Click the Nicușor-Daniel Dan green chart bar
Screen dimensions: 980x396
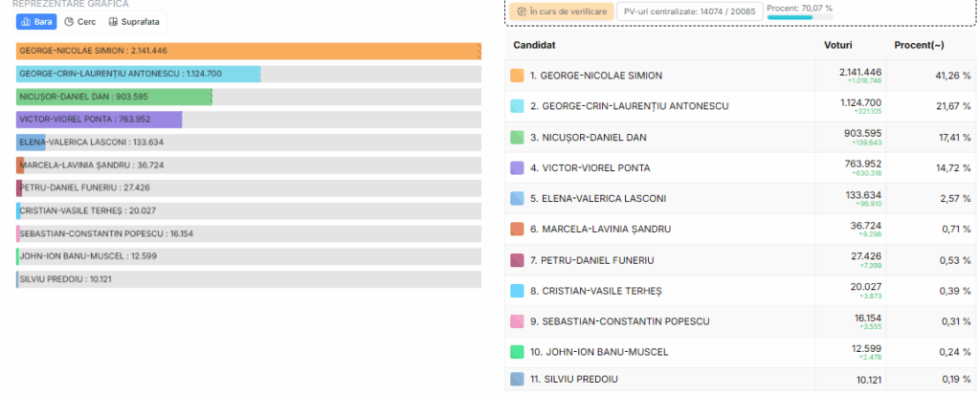click(x=115, y=97)
